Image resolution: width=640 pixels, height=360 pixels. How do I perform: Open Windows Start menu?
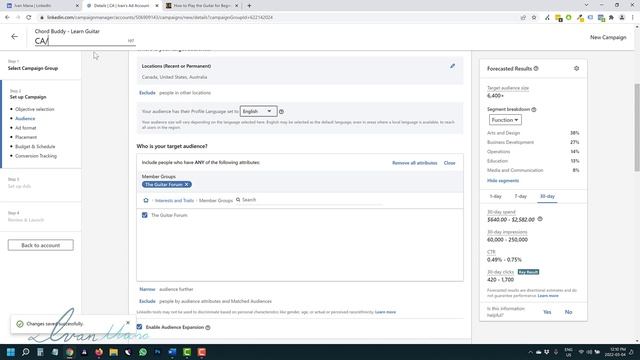[11, 352]
